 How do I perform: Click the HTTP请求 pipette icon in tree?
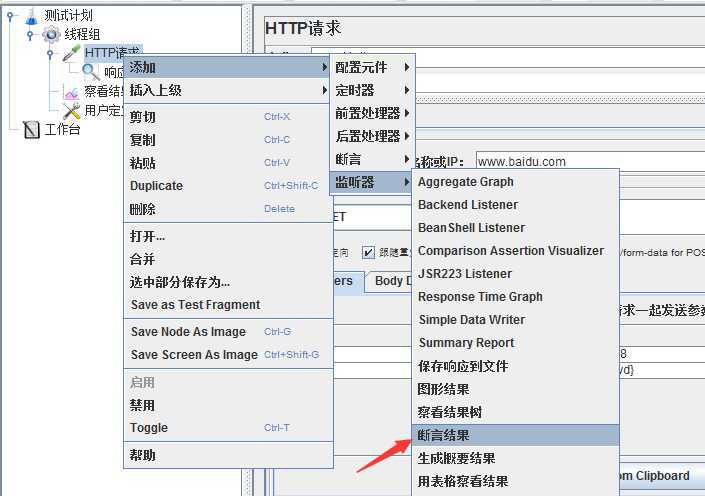(71, 53)
